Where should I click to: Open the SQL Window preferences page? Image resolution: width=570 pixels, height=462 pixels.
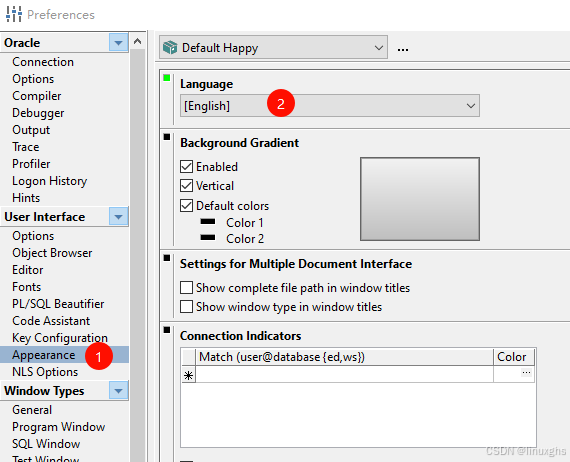coord(46,444)
